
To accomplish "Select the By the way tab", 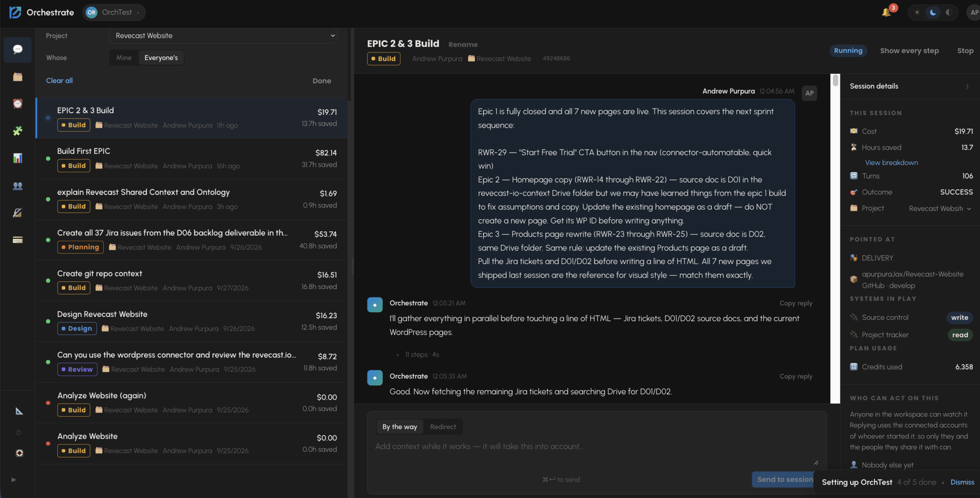I will click(400, 427).
